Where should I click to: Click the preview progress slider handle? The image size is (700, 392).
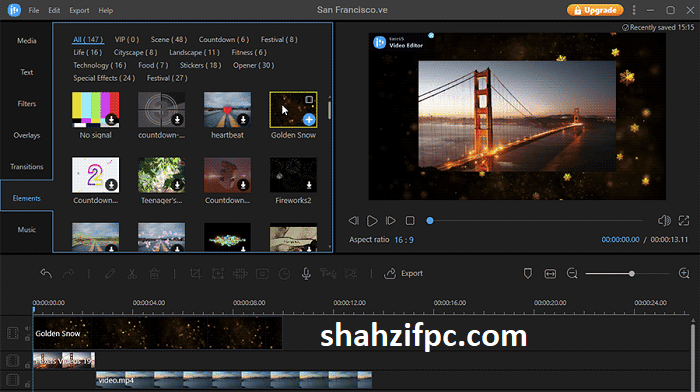click(429, 221)
